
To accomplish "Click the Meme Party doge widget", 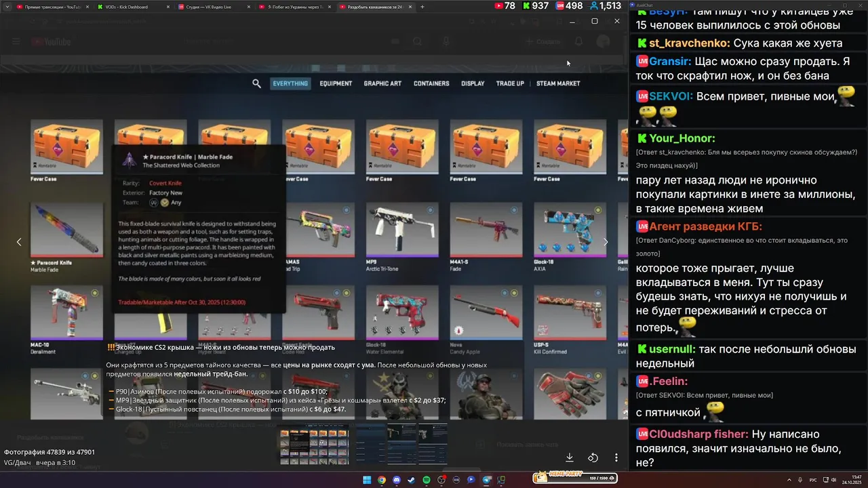I will click(575, 478).
